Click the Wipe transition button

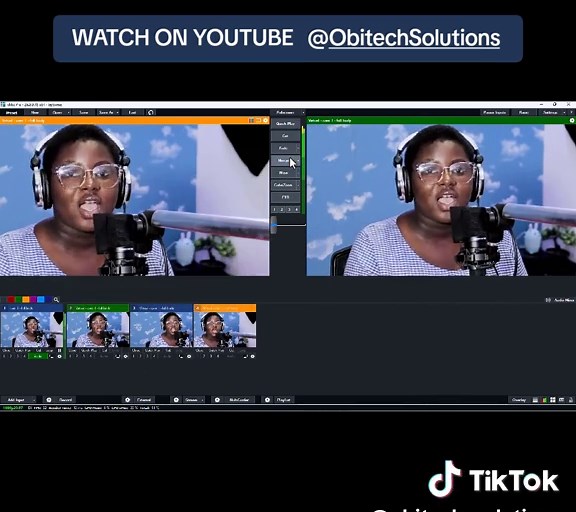point(283,173)
